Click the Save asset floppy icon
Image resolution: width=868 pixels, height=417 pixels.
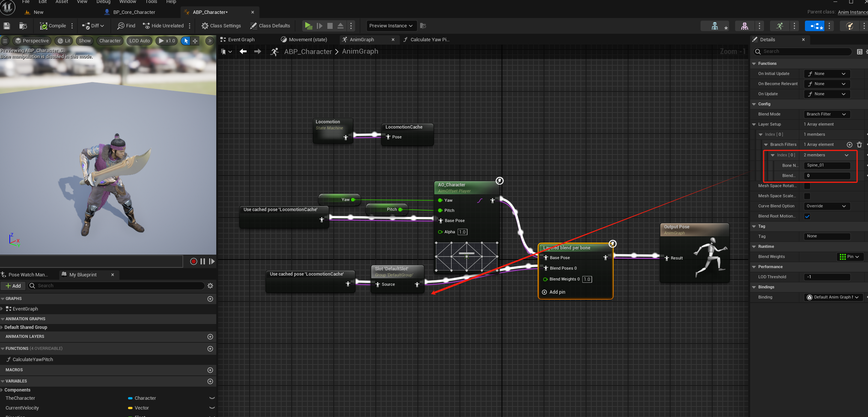7,26
